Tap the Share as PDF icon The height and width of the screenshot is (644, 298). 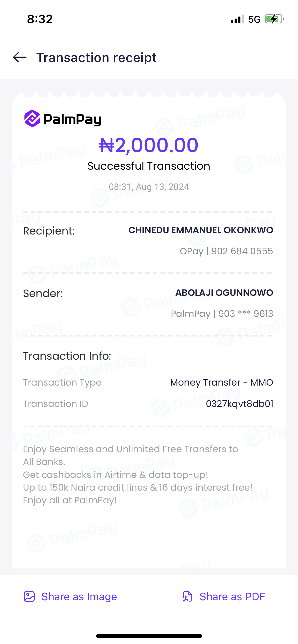tap(187, 596)
